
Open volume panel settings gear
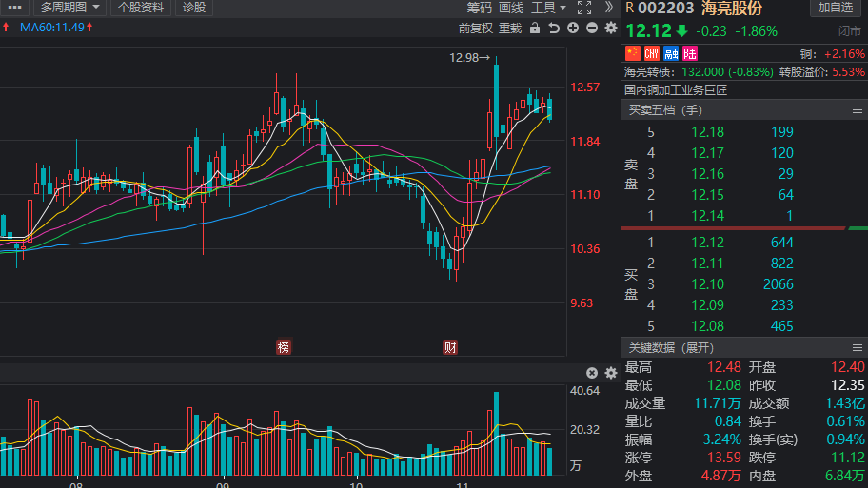[610, 373]
